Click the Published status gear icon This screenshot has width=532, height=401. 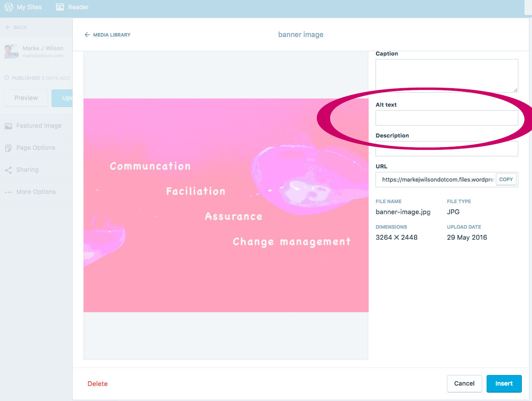7,78
